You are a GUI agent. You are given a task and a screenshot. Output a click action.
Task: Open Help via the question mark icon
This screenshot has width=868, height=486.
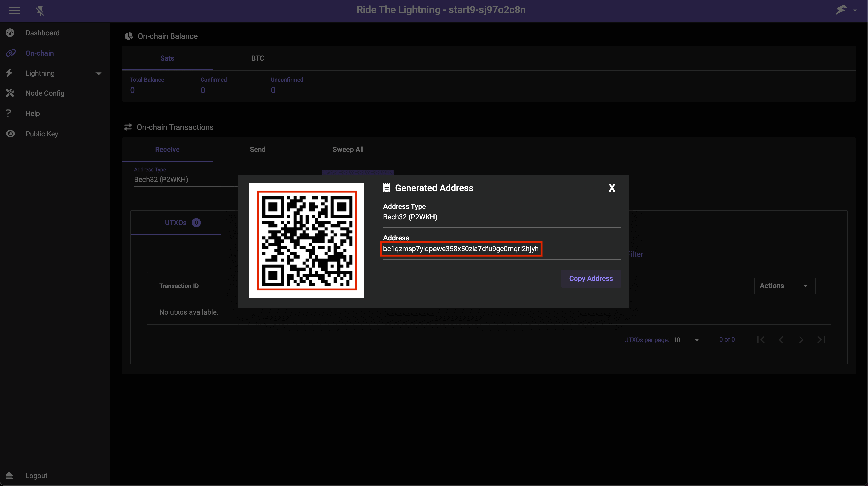[9, 113]
